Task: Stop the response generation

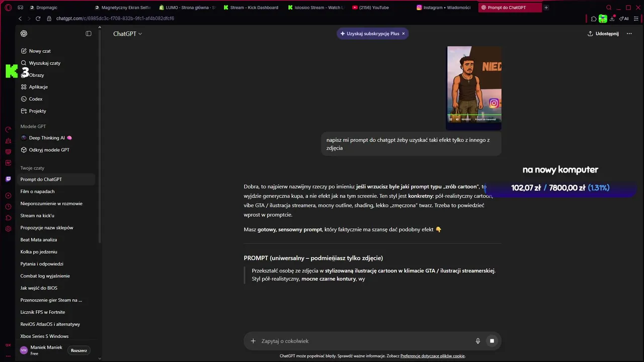Action: (x=492, y=341)
